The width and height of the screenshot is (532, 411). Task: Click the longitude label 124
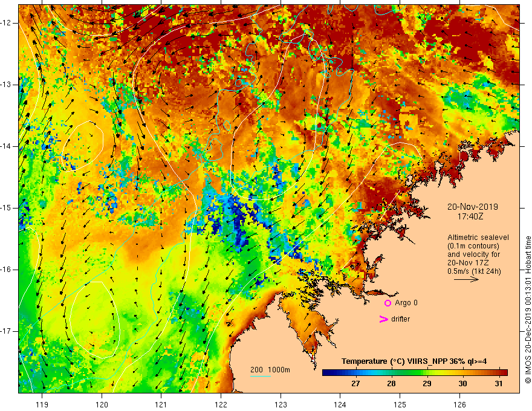[340, 404]
